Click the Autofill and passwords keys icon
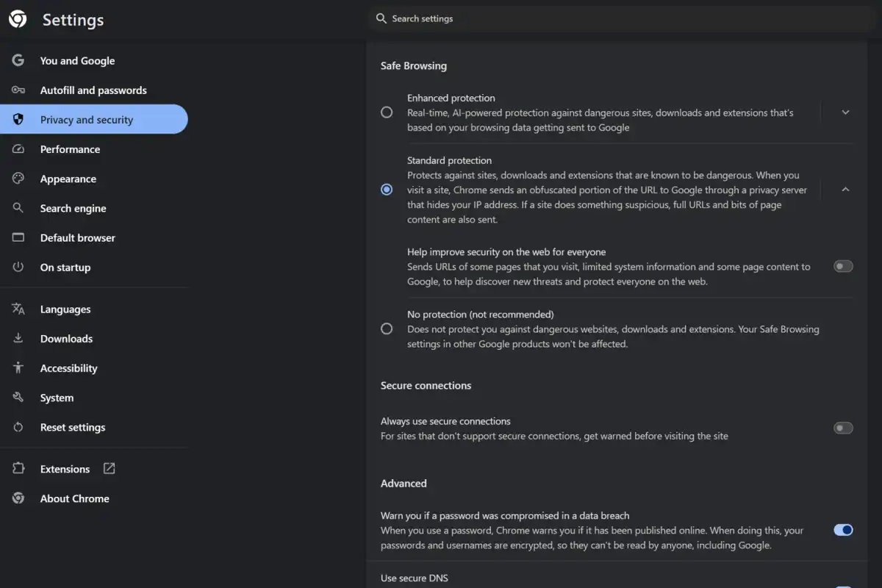This screenshot has width=882, height=588. point(18,90)
